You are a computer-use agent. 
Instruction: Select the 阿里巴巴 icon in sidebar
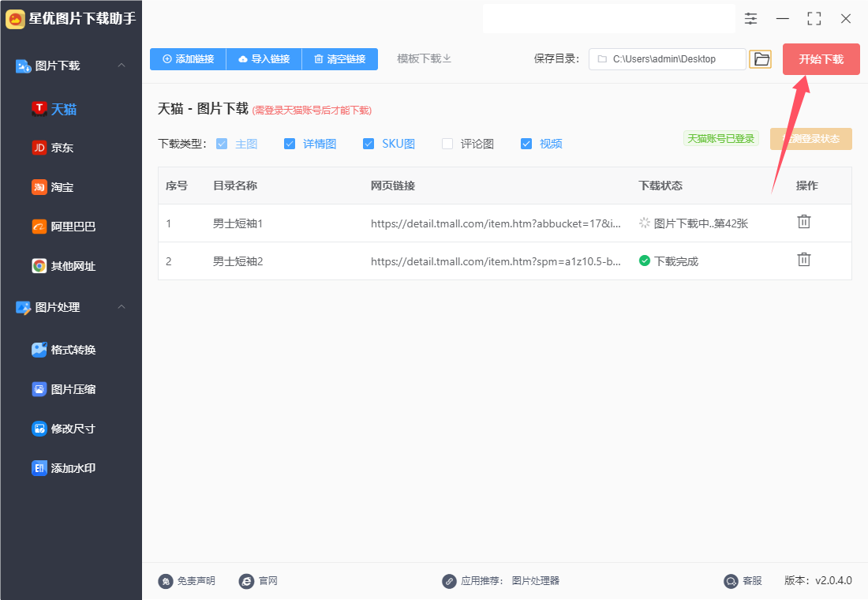39,227
